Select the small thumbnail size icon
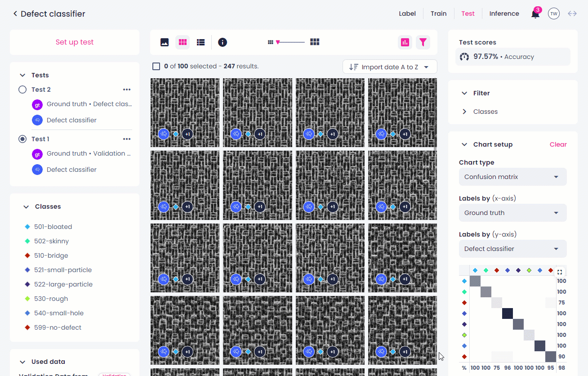588x376 pixels. pyautogui.click(x=270, y=42)
